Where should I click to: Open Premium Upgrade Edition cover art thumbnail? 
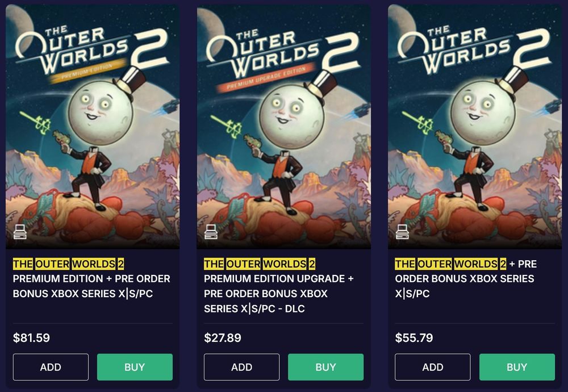pyautogui.click(x=283, y=127)
